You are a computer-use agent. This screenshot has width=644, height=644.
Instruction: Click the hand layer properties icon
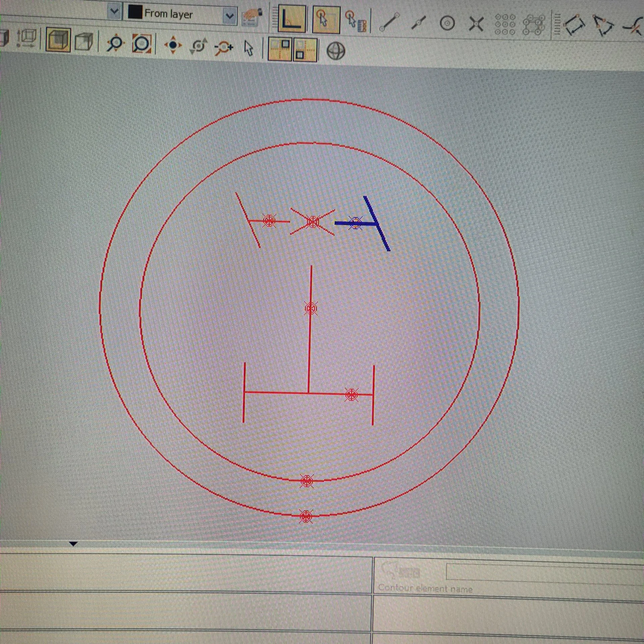pyautogui.click(x=252, y=17)
